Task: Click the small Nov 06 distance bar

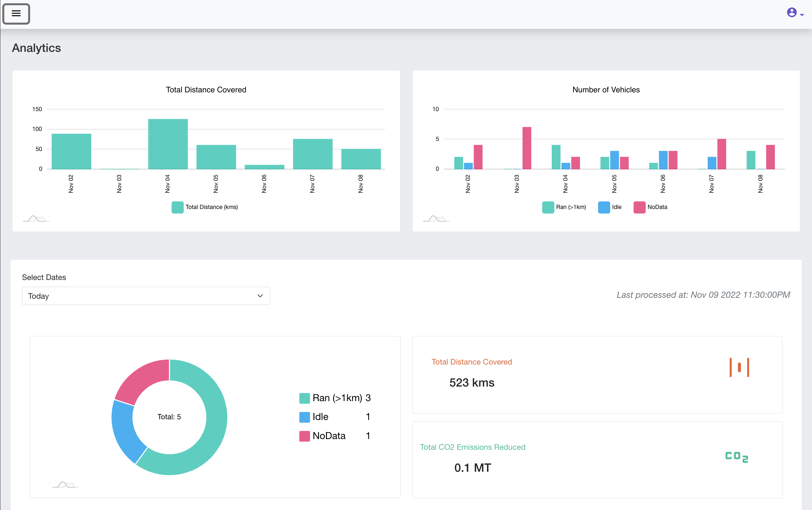Action: pyautogui.click(x=265, y=167)
